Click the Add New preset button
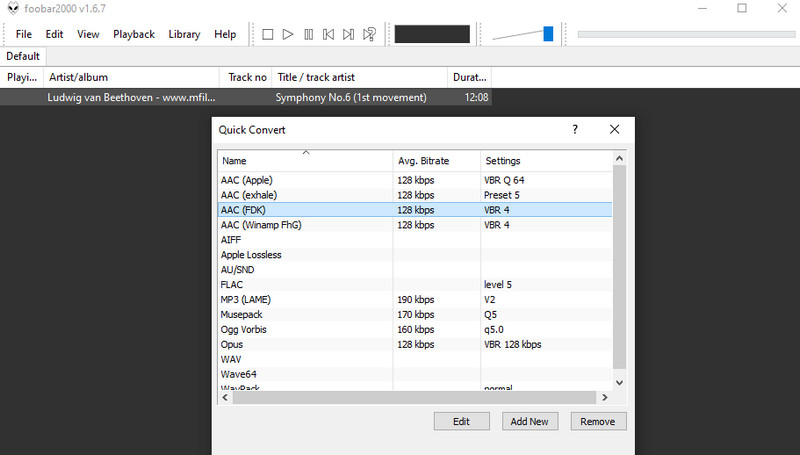 point(530,421)
